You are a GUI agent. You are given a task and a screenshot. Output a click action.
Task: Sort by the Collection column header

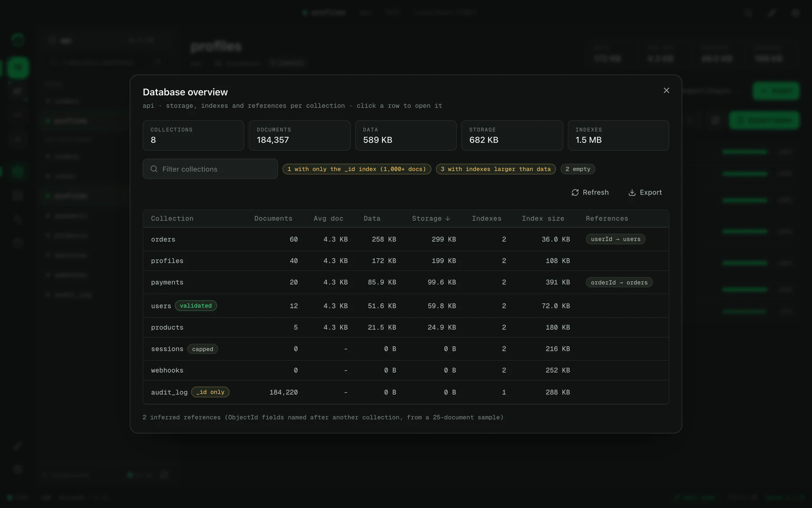click(x=172, y=219)
